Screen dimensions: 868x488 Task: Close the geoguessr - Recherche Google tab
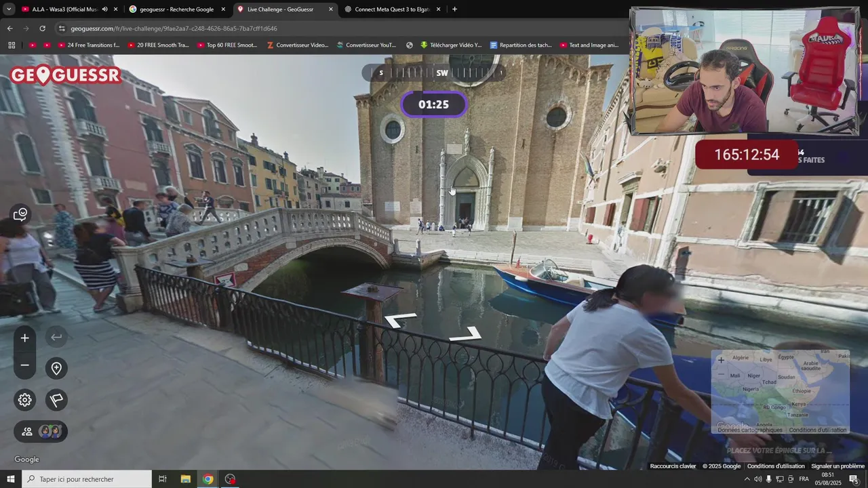coord(223,9)
